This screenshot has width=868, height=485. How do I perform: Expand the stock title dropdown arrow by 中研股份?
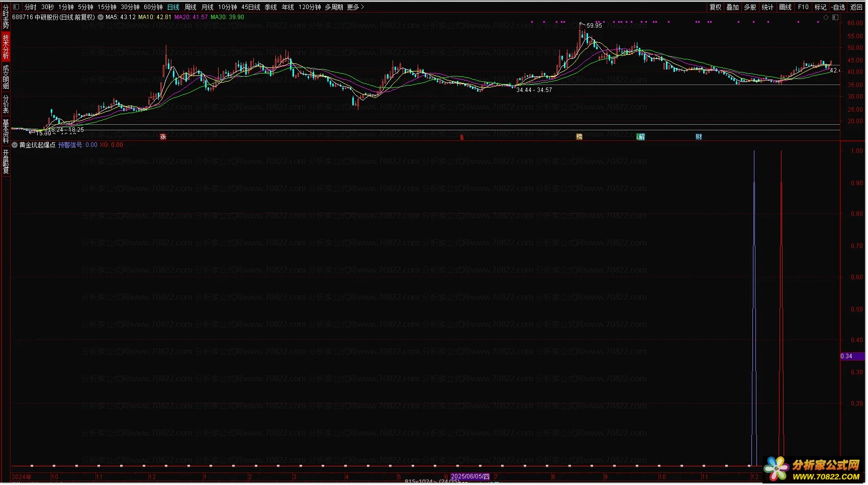point(101,17)
